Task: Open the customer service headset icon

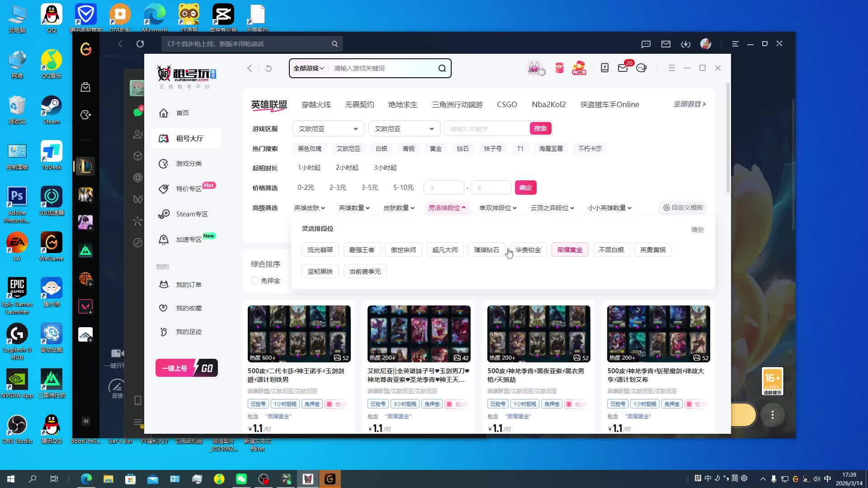Action: (641, 68)
